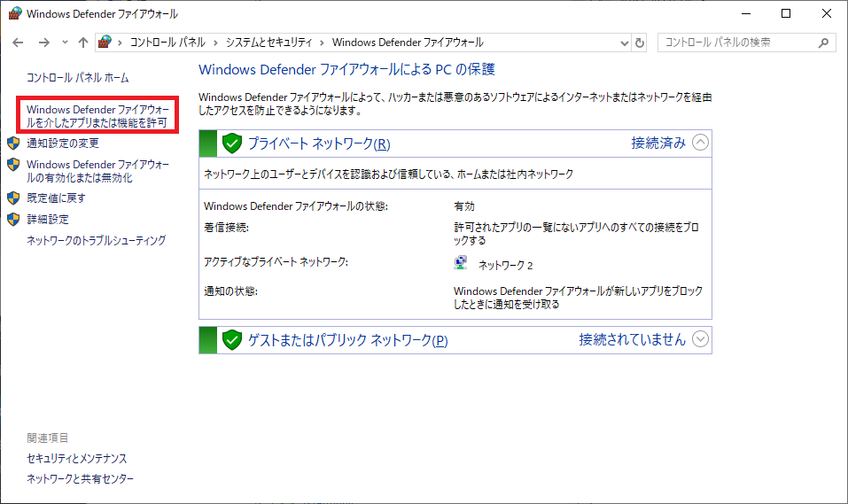Expand chevron before コントロール パネル breadcrumb
The image size is (848, 504).
(120, 43)
